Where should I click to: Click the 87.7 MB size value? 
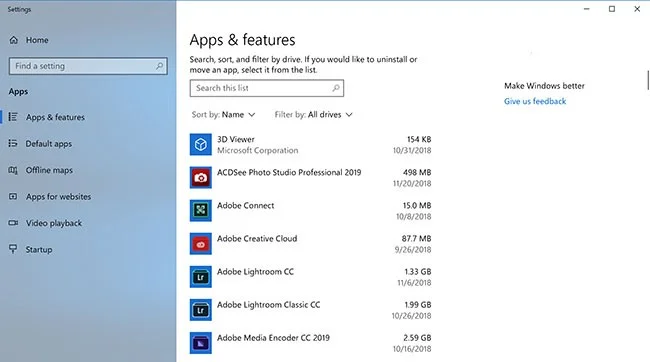tap(416, 239)
